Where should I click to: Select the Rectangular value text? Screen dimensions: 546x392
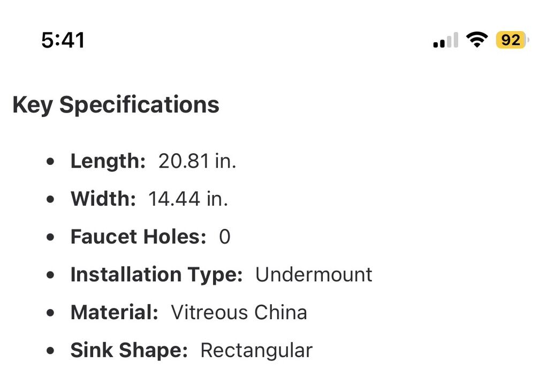(x=256, y=350)
